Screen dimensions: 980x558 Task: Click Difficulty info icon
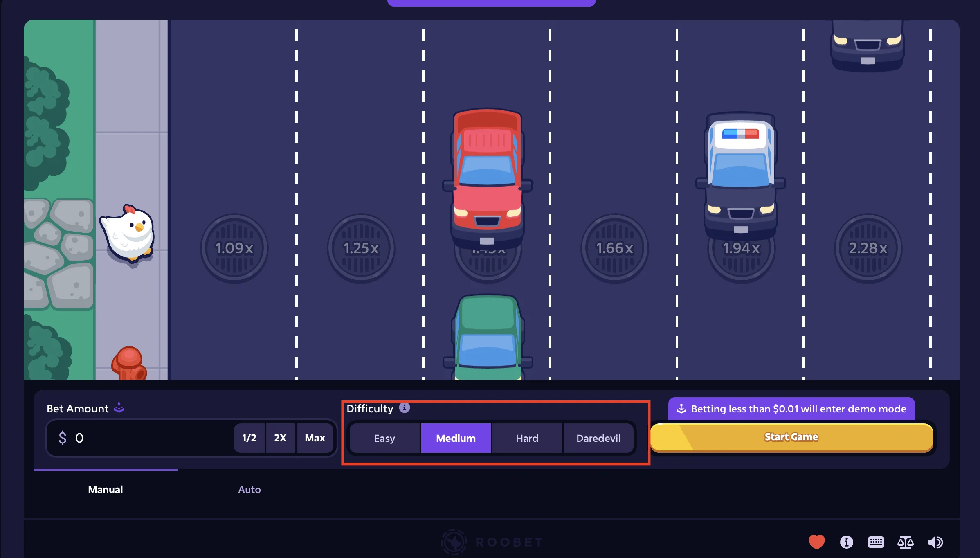(x=404, y=408)
